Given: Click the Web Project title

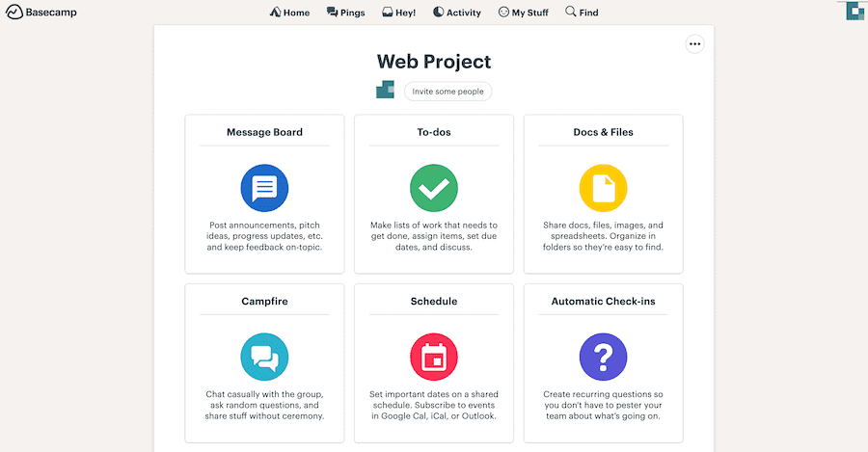Looking at the screenshot, I should coord(433,62).
